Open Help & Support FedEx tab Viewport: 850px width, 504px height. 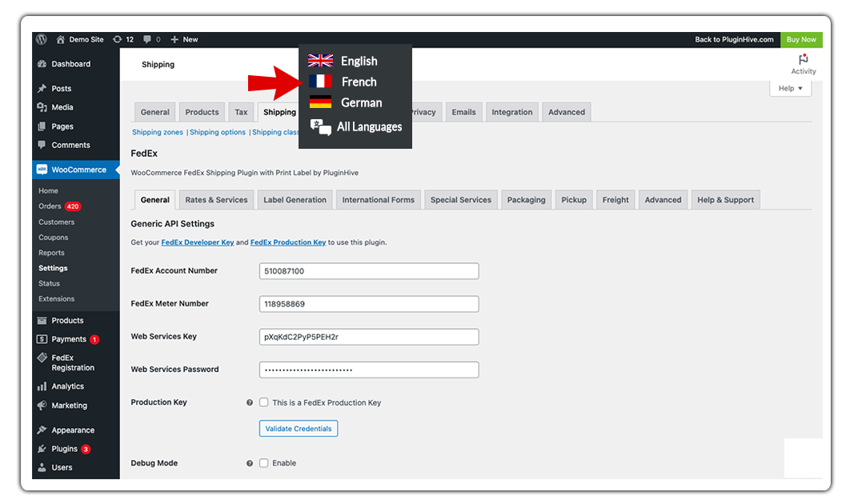(x=725, y=200)
